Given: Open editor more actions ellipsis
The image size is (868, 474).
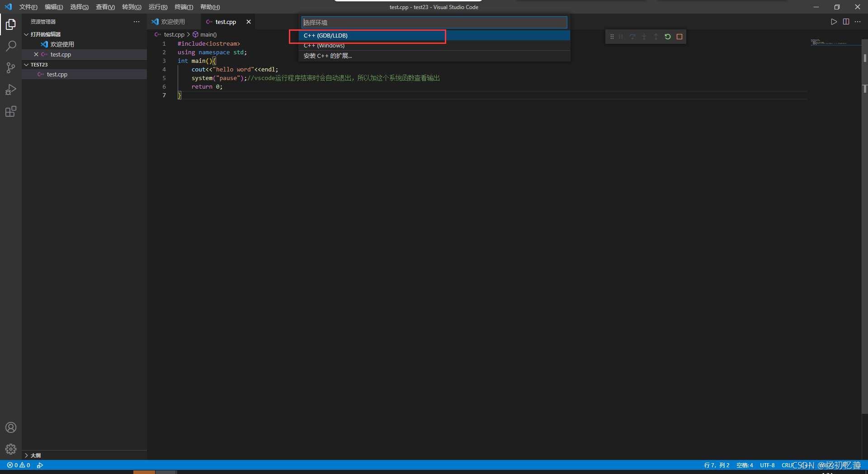Looking at the screenshot, I should pyautogui.click(x=858, y=22).
